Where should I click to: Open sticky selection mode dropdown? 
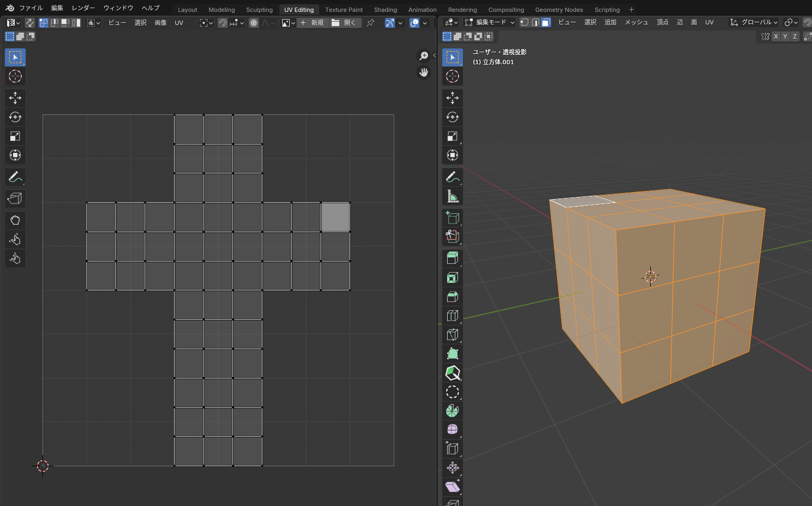tap(94, 23)
